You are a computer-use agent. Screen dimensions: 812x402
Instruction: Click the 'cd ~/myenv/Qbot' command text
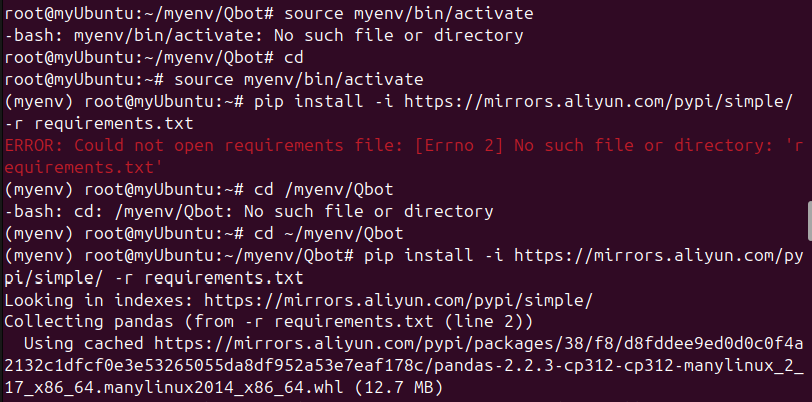(x=329, y=234)
